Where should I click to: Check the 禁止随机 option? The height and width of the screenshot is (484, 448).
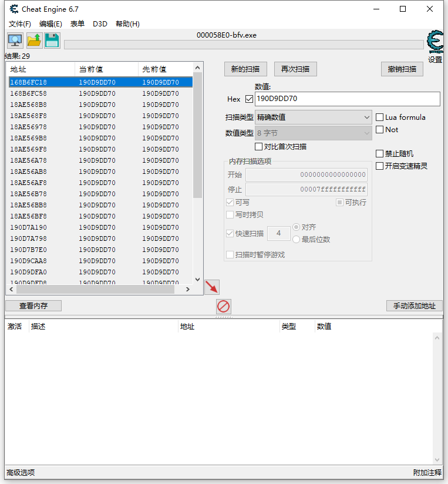pos(379,154)
